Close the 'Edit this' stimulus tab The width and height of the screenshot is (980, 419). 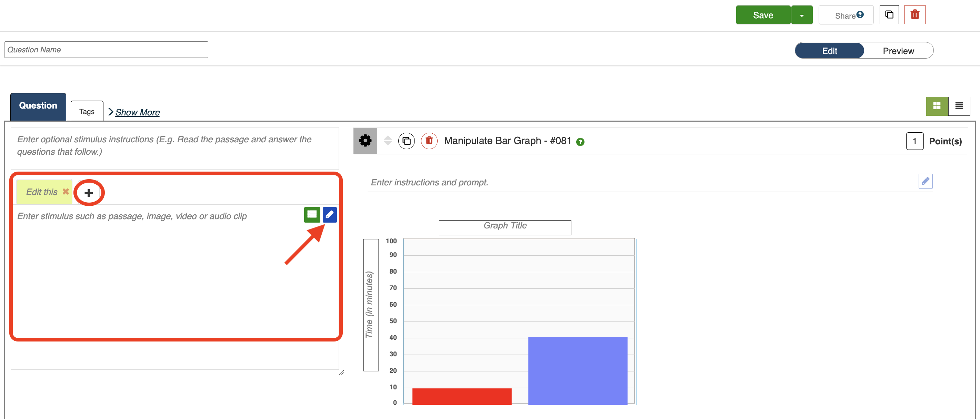pyautogui.click(x=66, y=191)
